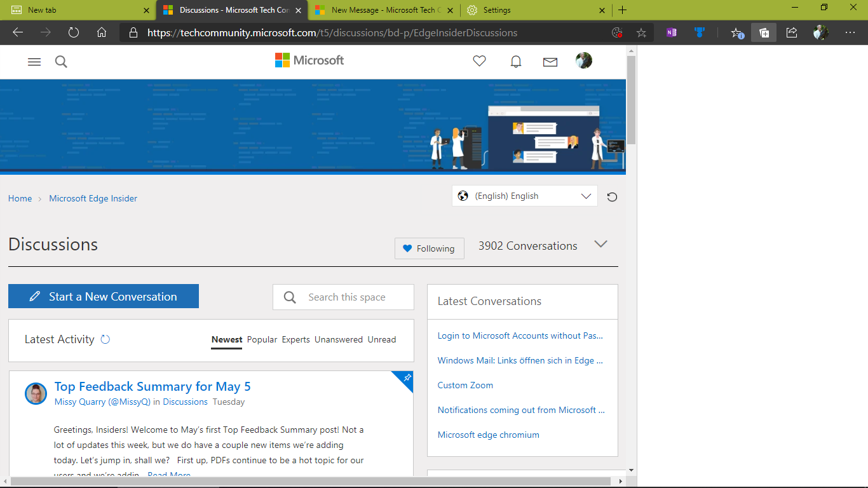
Task: Click the Latest Conversations panel heading
Action: (x=489, y=301)
